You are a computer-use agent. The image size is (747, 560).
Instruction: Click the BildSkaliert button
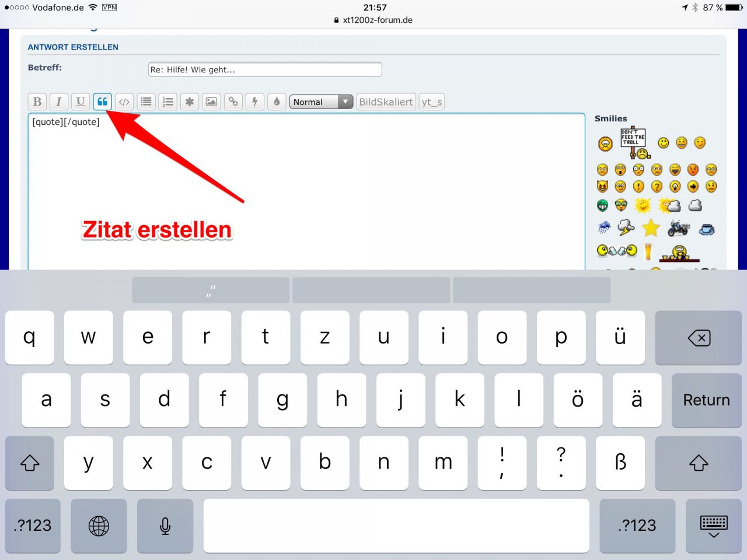(x=386, y=102)
